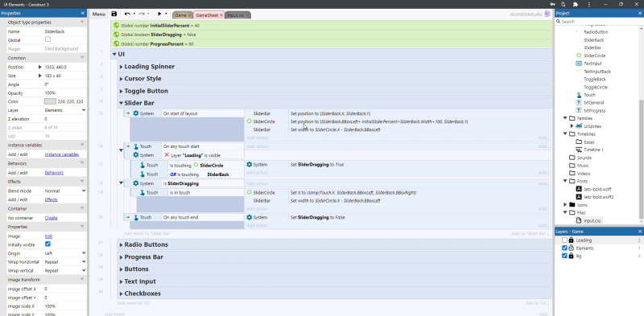Image resolution: width=644 pixels, height=316 pixels.
Task: Open the Timeline 1 item
Action: click(x=593, y=150)
